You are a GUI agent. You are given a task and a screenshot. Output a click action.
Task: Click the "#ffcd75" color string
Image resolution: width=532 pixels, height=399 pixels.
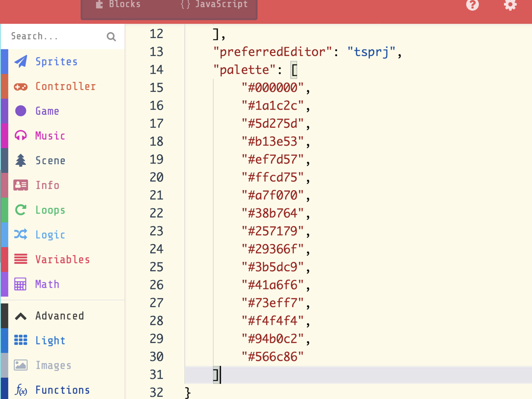(x=272, y=178)
